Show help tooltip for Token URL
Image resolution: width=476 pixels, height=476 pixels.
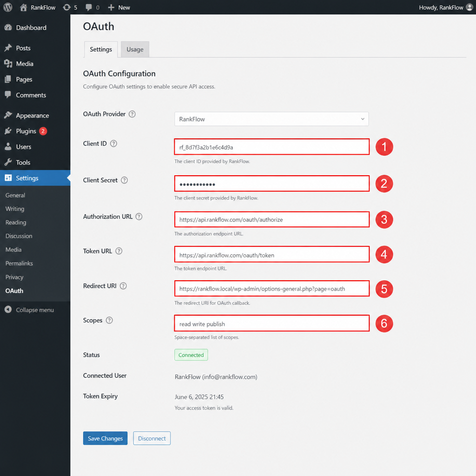click(119, 251)
